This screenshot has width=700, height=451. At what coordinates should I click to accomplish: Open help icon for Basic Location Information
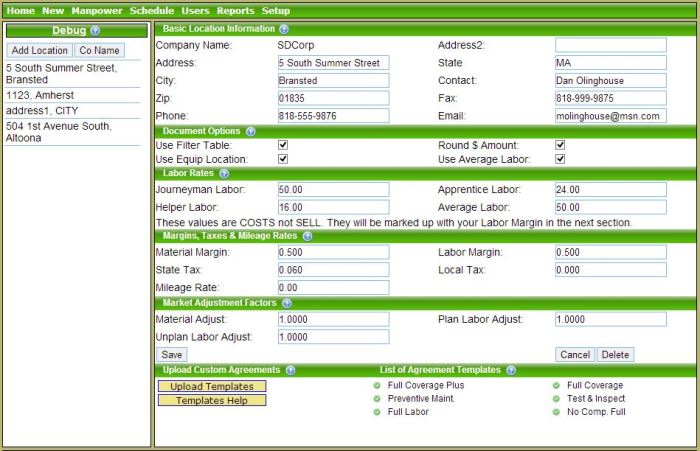284,29
